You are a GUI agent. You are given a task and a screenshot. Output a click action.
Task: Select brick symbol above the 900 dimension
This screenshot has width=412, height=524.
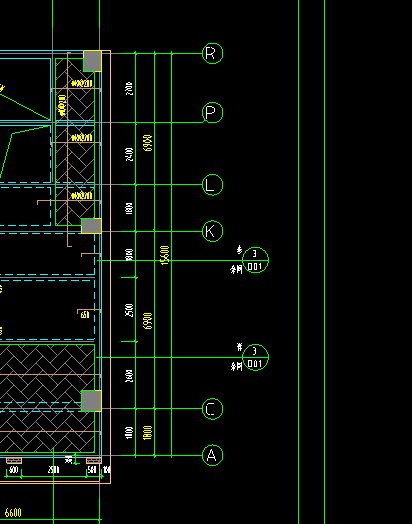[x=14, y=461]
